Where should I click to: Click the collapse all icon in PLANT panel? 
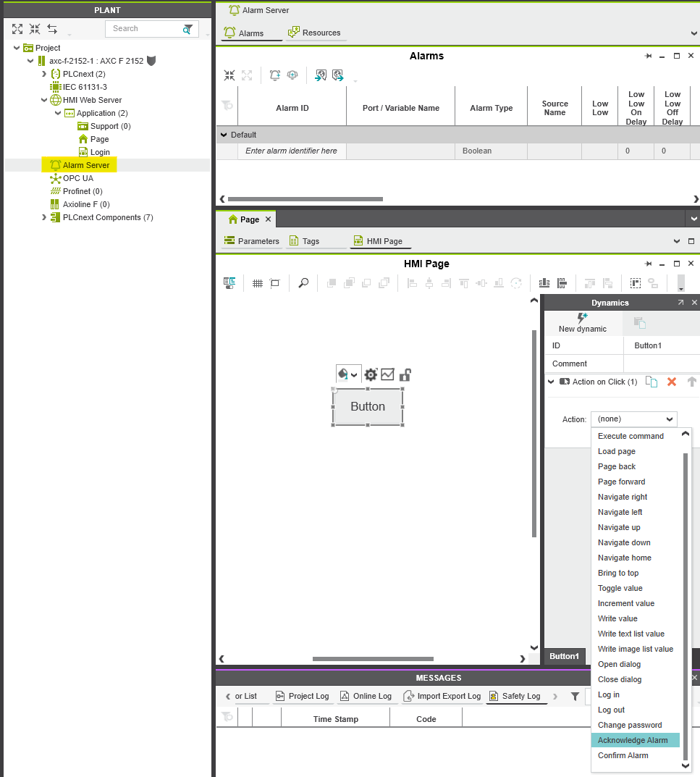[35, 29]
